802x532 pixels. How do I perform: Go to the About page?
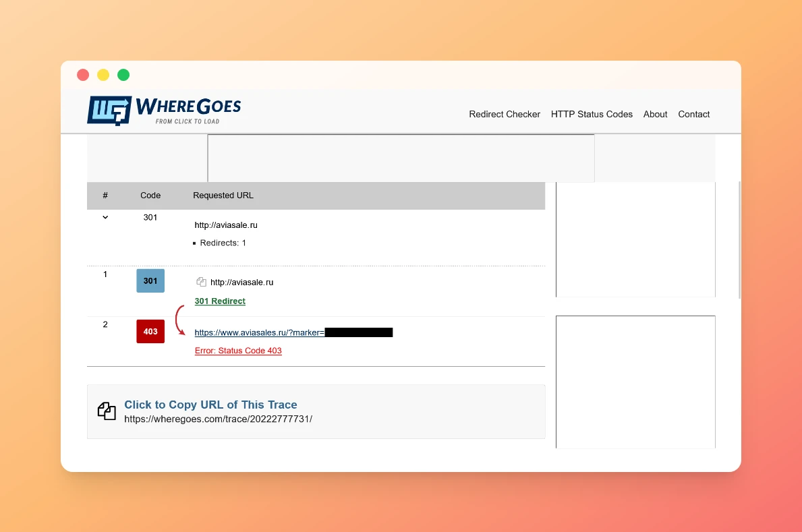click(x=655, y=114)
